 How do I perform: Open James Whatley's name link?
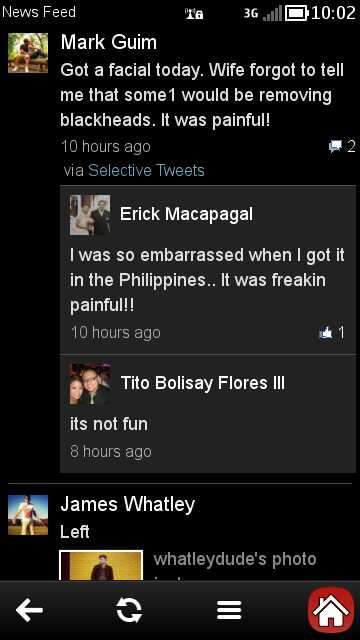tap(127, 504)
